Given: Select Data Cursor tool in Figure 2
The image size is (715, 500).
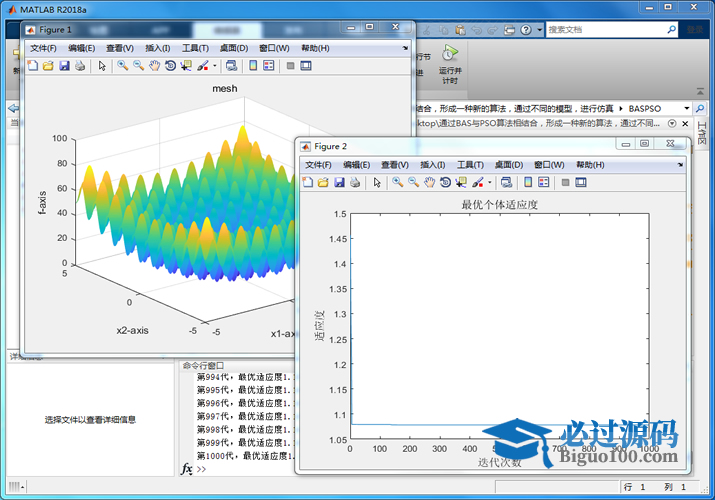Looking at the screenshot, I should click(461, 183).
